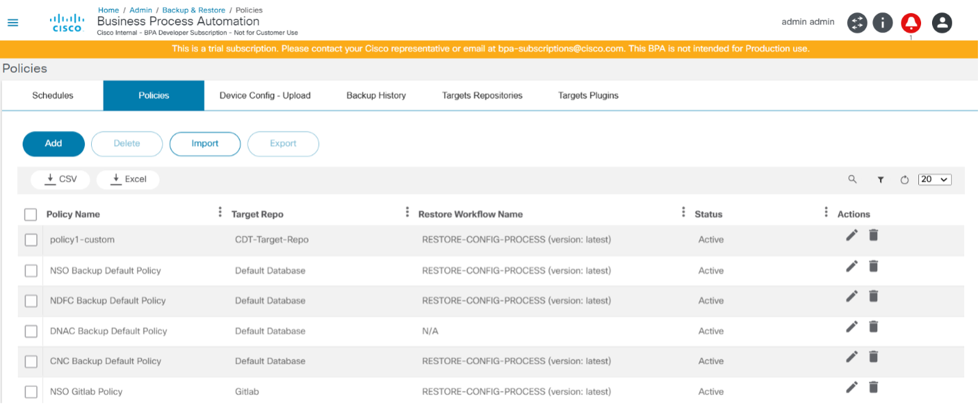Click the search icon in table toolbar
Screen dimensions: 980x406
point(853,179)
